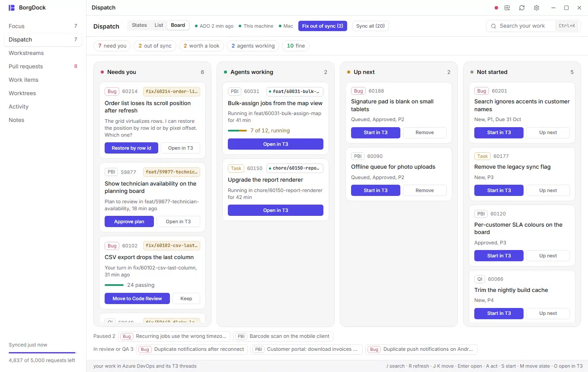
Task: Click the red status dot in title bar
Action: tap(496, 8)
